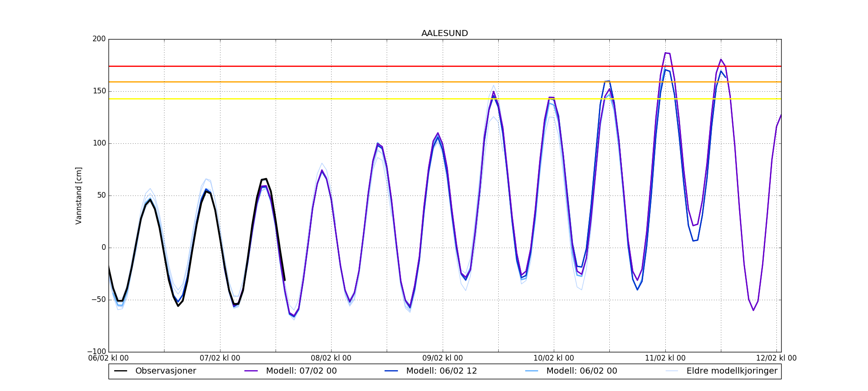This screenshot has width=868, height=391.
Task: Click the x-axis label 10/02 kl 00
Action: coord(554,358)
